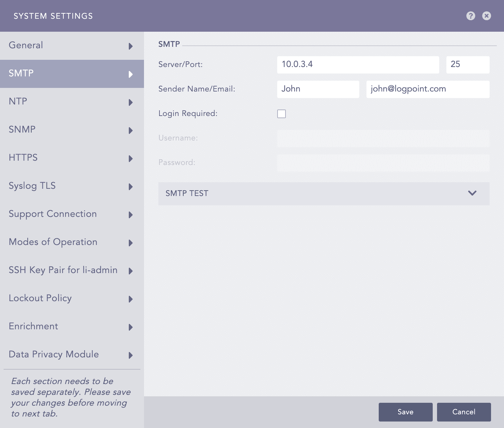504x428 pixels.
Task: Enable the Login Required checkbox
Action: pos(281,113)
